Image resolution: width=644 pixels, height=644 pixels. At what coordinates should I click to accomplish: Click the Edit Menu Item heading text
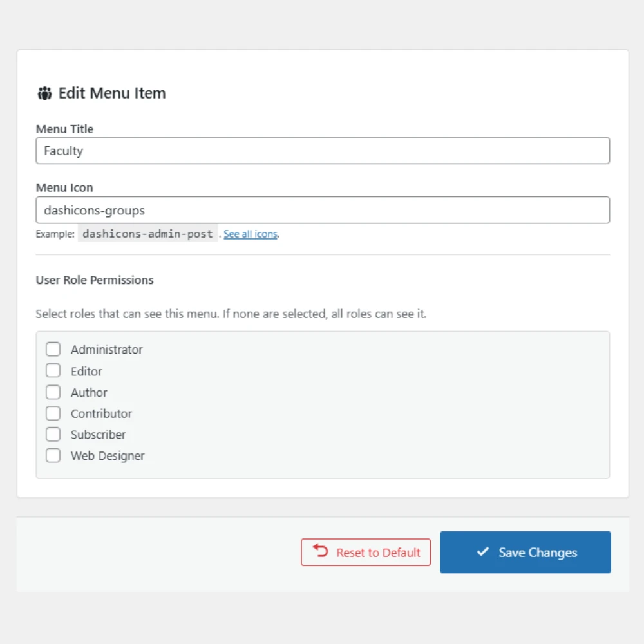[x=112, y=93]
